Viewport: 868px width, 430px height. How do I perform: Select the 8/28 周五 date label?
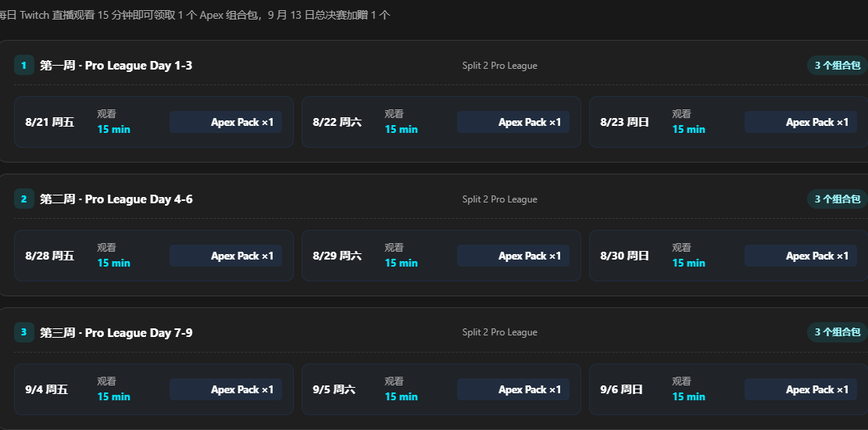click(x=50, y=256)
